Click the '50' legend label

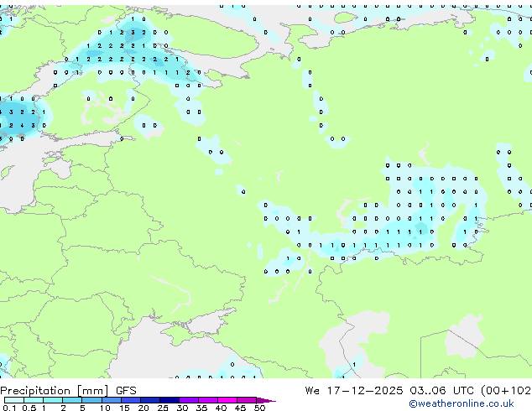tap(259, 408)
